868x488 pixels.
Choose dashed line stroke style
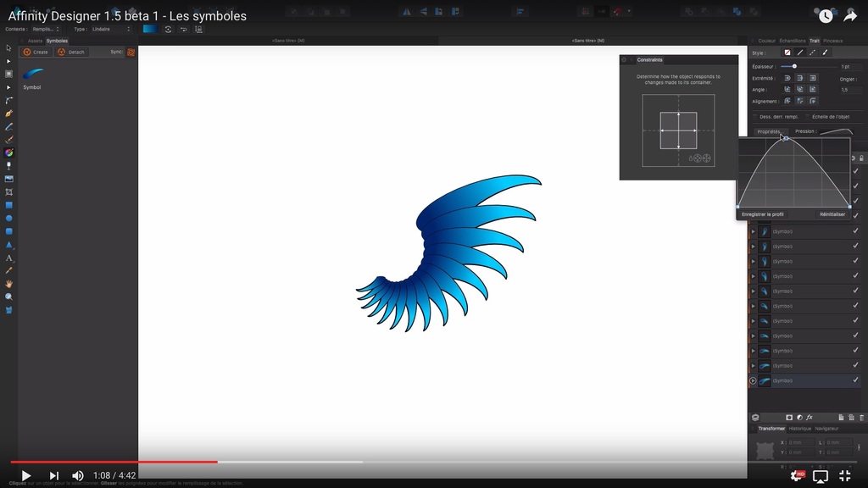813,53
